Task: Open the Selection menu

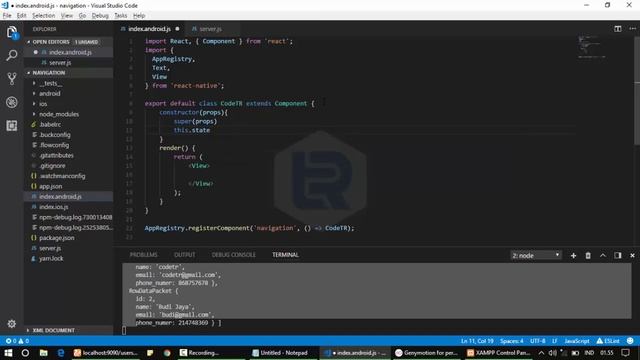Action: [x=44, y=16]
